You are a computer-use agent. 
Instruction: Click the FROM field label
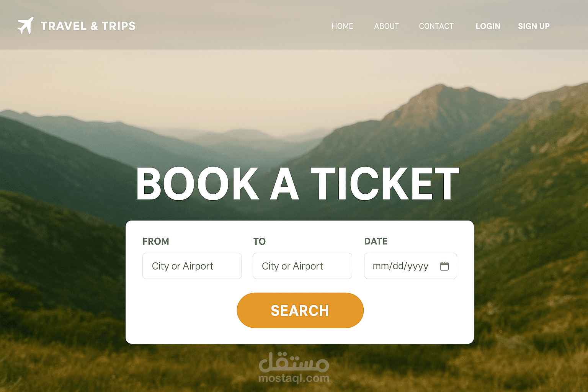pyautogui.click(x=156, y=241)
